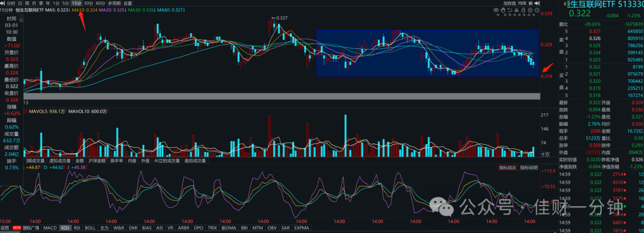
Task: Click the right-side collapse arrow icon
Action: (x=537, y=4)
